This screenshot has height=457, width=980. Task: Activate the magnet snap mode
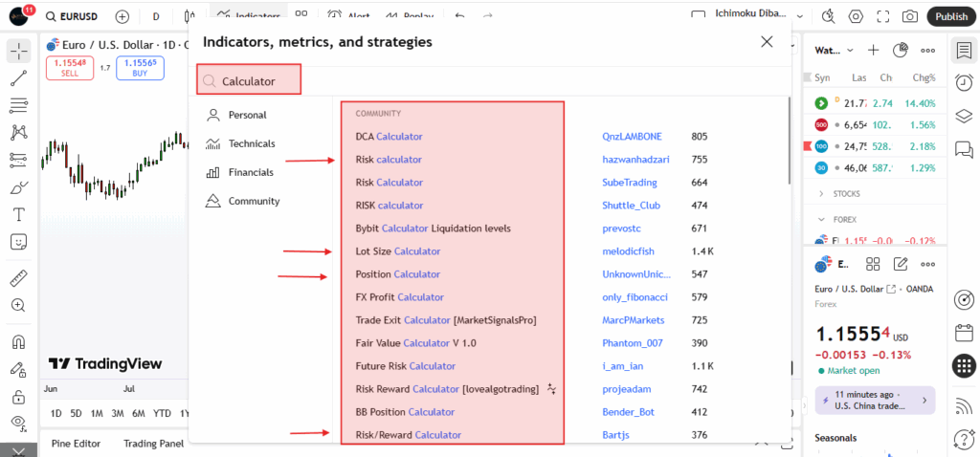pyautogui.click(x=19, y=341)
